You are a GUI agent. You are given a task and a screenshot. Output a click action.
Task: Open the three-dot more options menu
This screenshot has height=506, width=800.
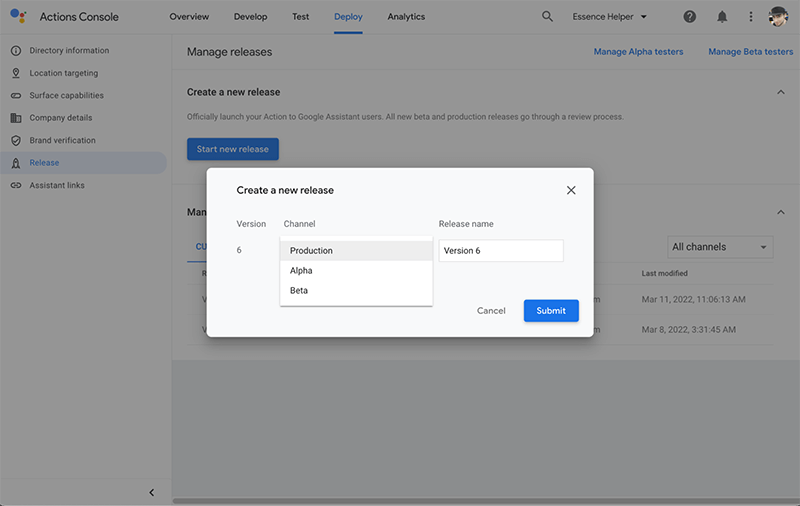(x=751, y=17)
